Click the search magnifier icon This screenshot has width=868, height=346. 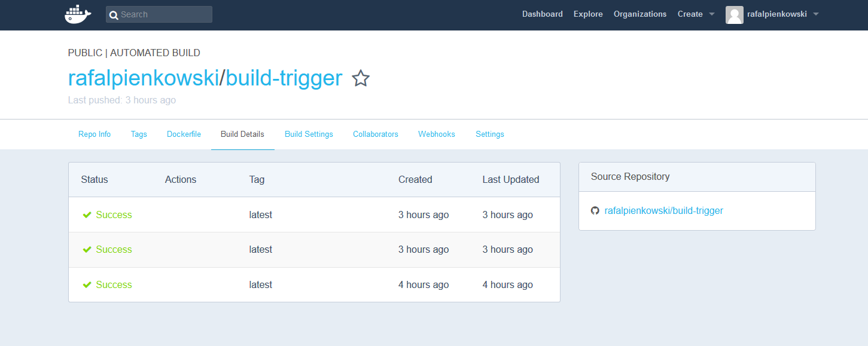[114, 15]
